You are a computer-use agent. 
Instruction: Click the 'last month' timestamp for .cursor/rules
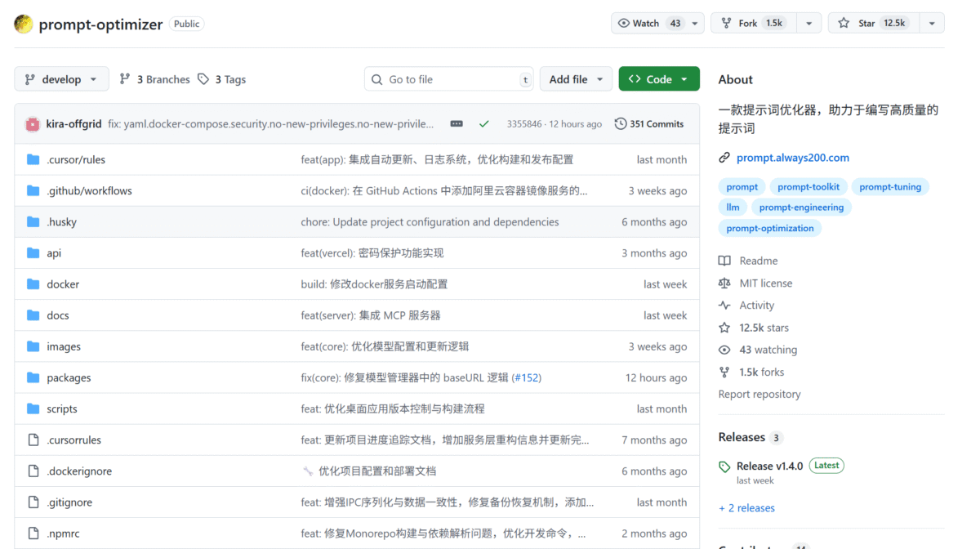[x=661, y=159]
